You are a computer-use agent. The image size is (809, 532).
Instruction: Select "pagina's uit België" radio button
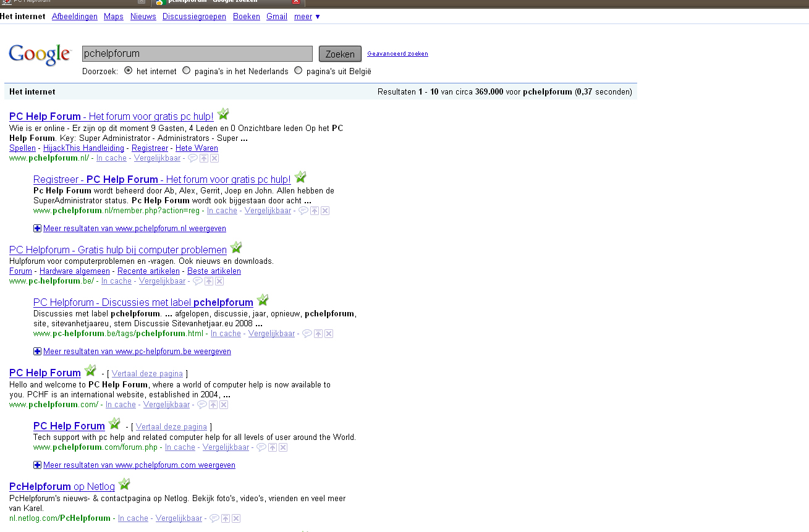click(x=298, y=70)
